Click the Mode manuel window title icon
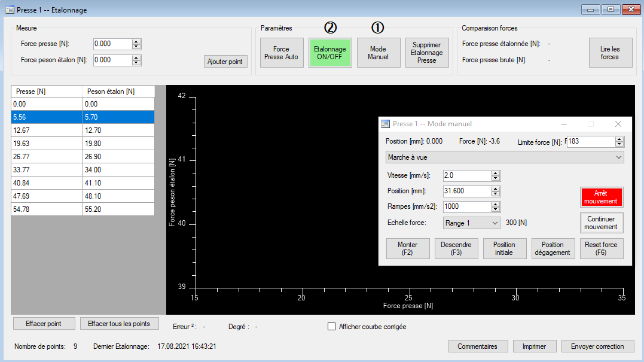644x362 pixels. pyautogui.click(x=385, y=124)
